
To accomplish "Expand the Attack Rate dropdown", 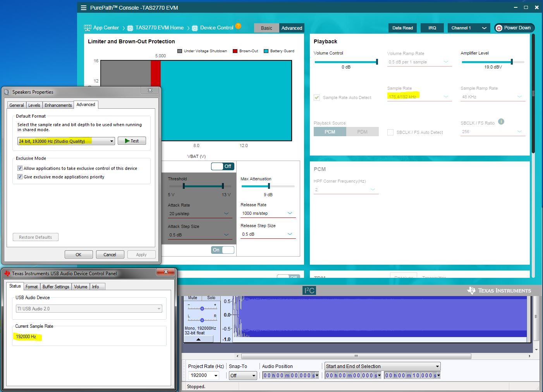I will pyautogui.click(x=200, y=214).
